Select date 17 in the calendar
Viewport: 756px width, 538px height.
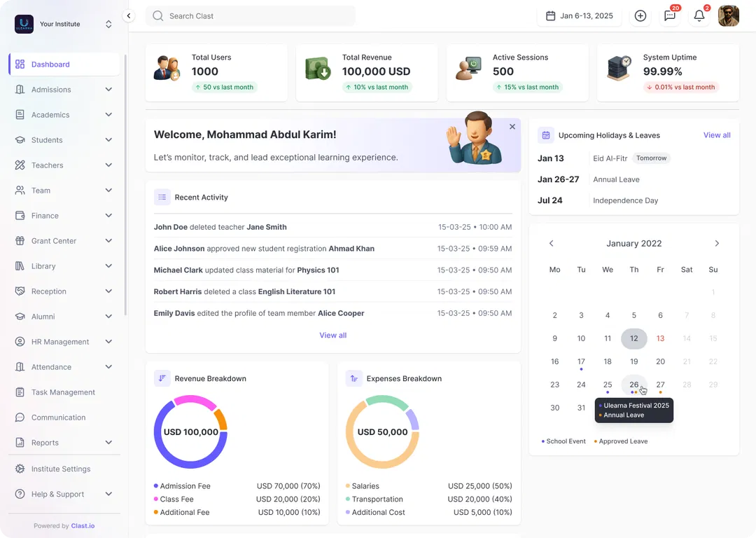(x=581, y=361)
